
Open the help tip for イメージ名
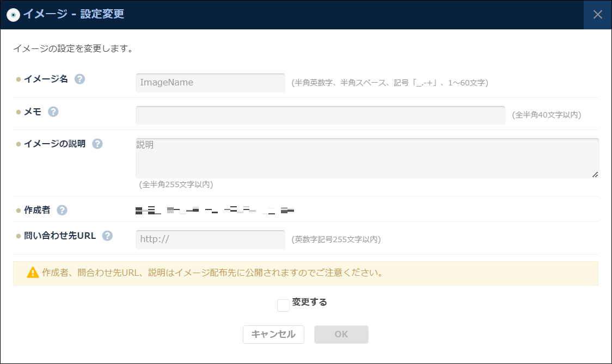click(x=79, y=79)
